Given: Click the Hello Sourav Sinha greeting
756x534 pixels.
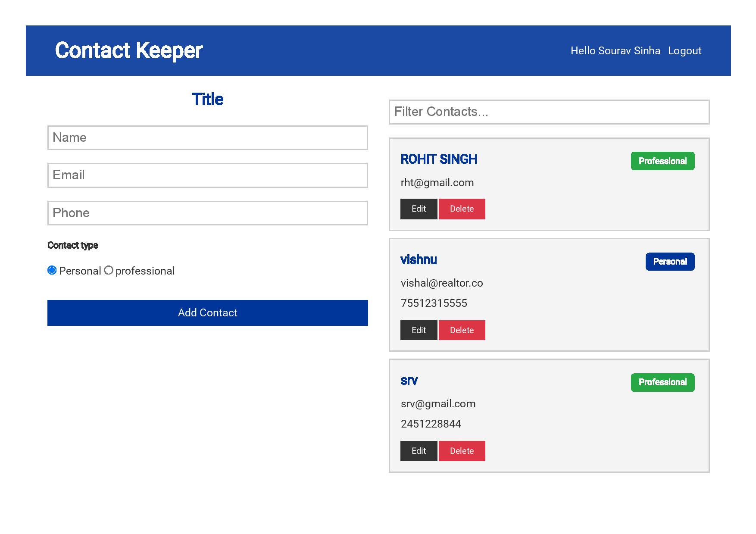Looking at the screenshot, I should coord(615,51).
